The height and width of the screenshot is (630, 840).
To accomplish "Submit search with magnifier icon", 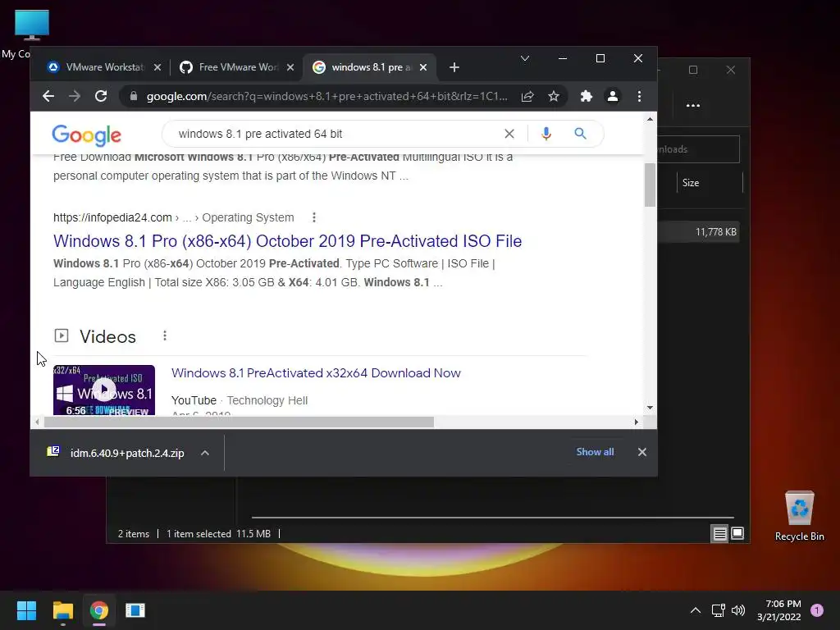I will (x=580, y=134).
